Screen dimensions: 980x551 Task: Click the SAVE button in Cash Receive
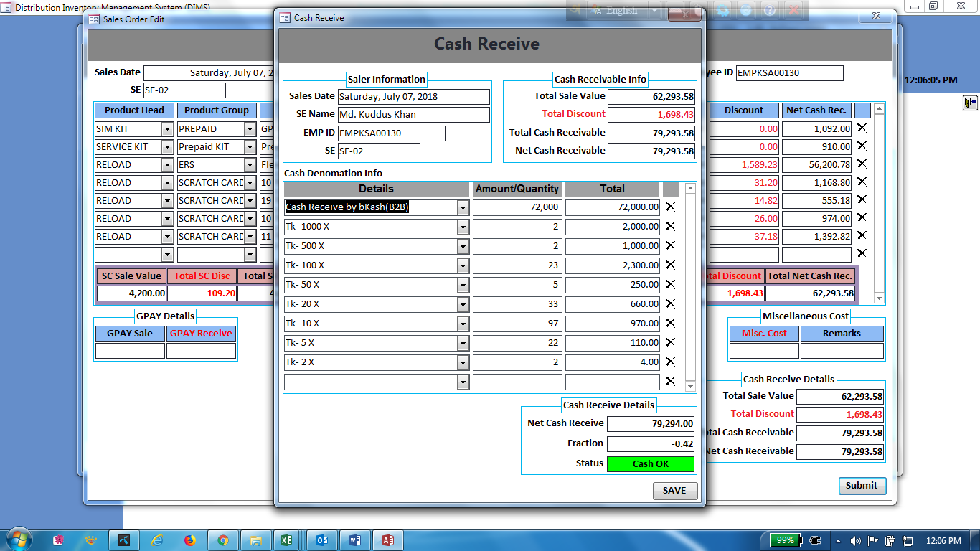point(674,491)
